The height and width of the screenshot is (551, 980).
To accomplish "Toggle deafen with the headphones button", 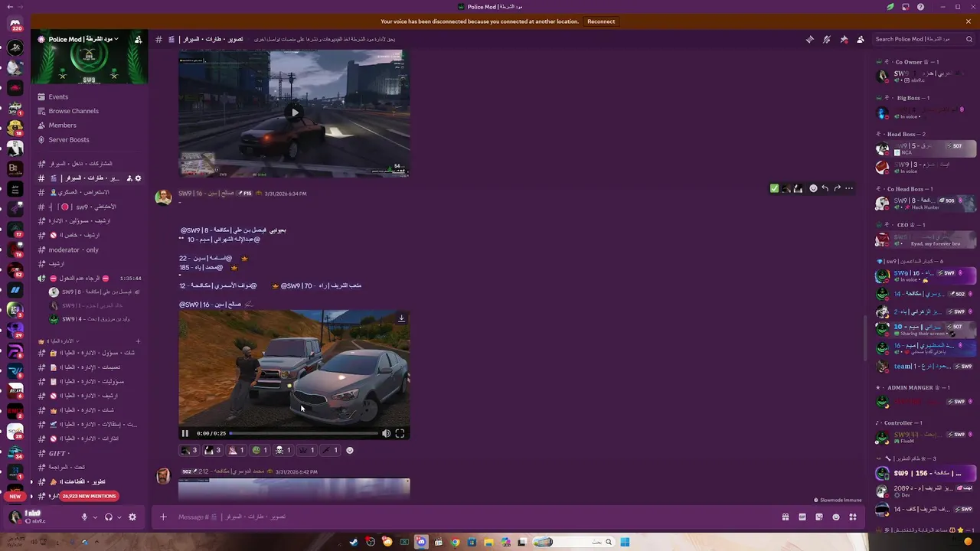I will pyautogui.click(x=109, y=517).
